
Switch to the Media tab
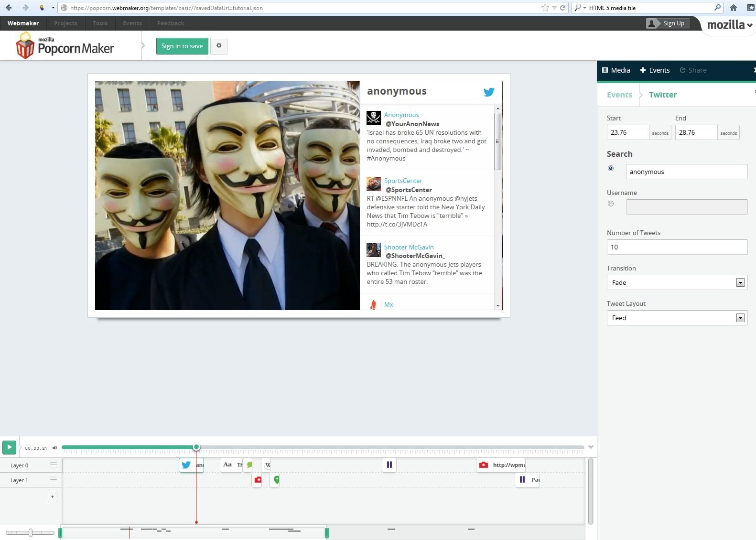pos(616,70)
